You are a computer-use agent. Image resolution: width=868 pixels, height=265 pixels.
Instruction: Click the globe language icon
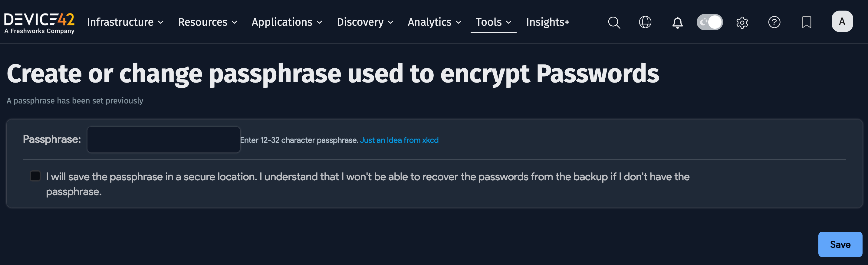pyautogui.click(x=645, y=22)
